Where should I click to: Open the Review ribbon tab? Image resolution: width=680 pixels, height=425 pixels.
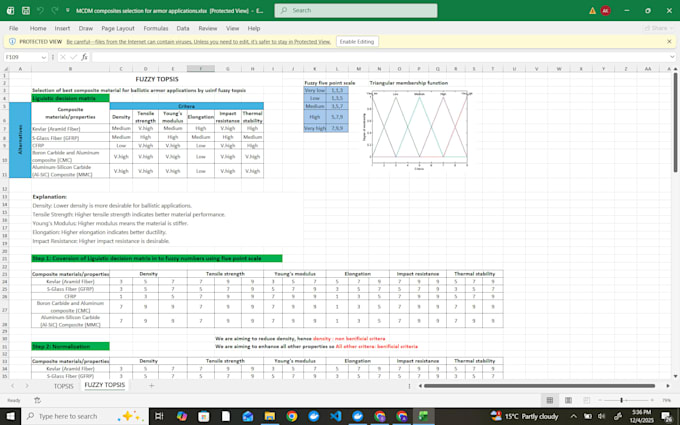click(207, 28)
